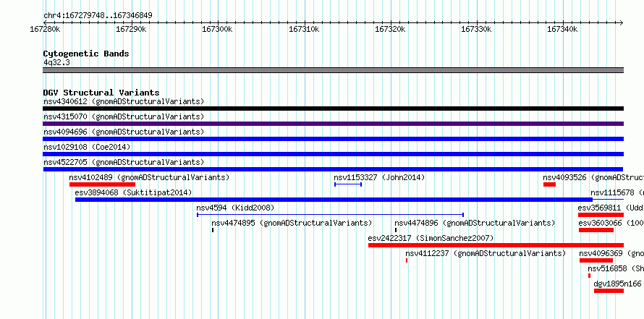
Task: Click the 'nsv1029108 (Coe2014)' label
Action: [87, 147]
